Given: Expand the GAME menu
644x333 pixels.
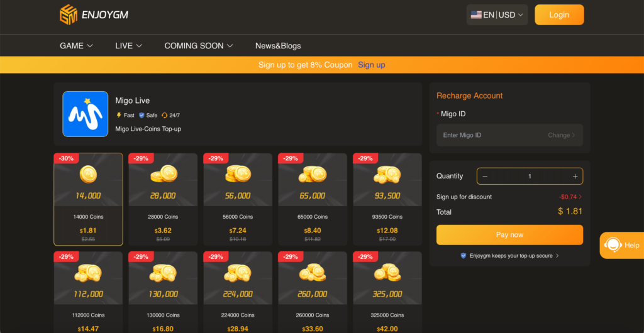Looking at the screenshot, I should tap(76, 46).
